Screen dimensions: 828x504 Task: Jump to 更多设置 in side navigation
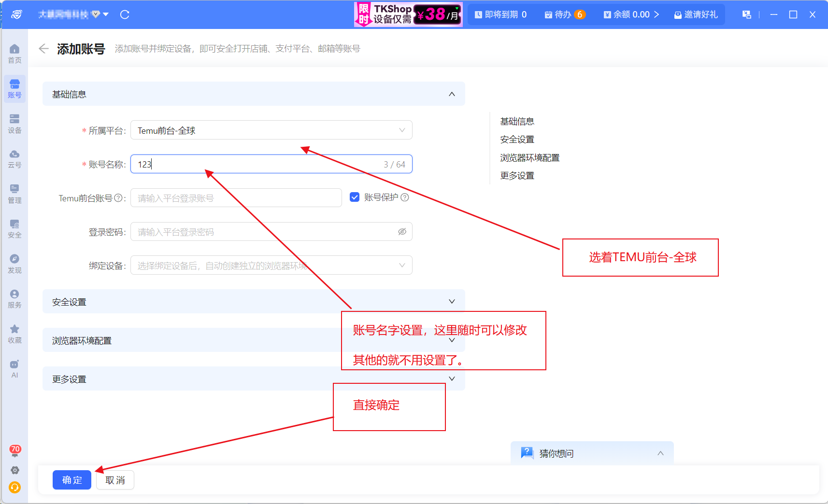point(517,176)
